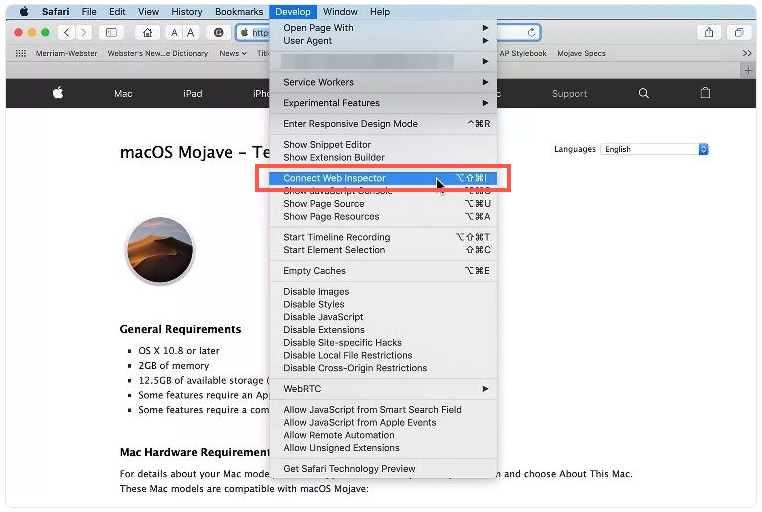Viewport: 762px width, 512px height.
Task: Toggle Disable Extensions
Action: [x=383, y=330]
